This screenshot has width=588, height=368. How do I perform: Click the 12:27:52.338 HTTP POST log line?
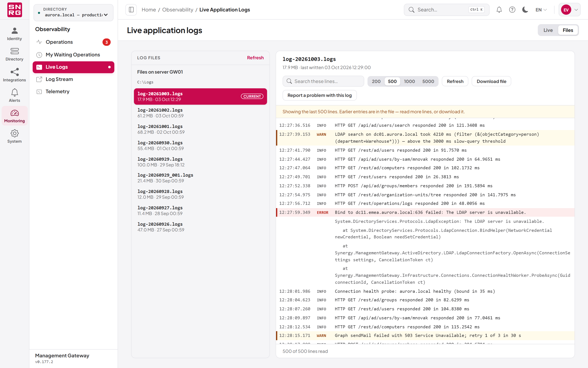(x=425, y=186)
